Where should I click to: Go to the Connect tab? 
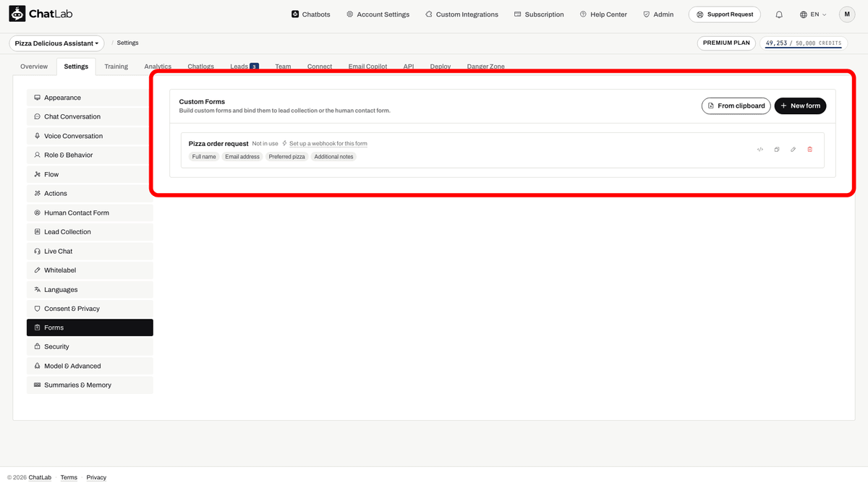tap(320, 67)
